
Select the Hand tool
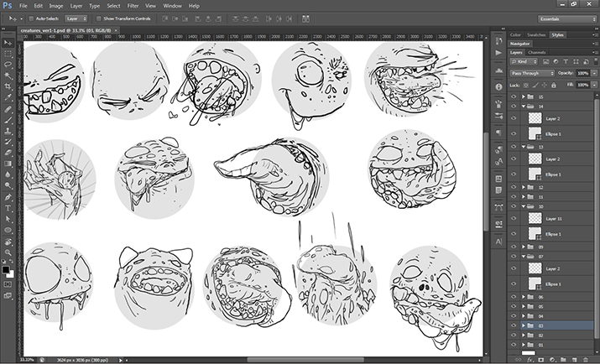[x=8, y=241]
